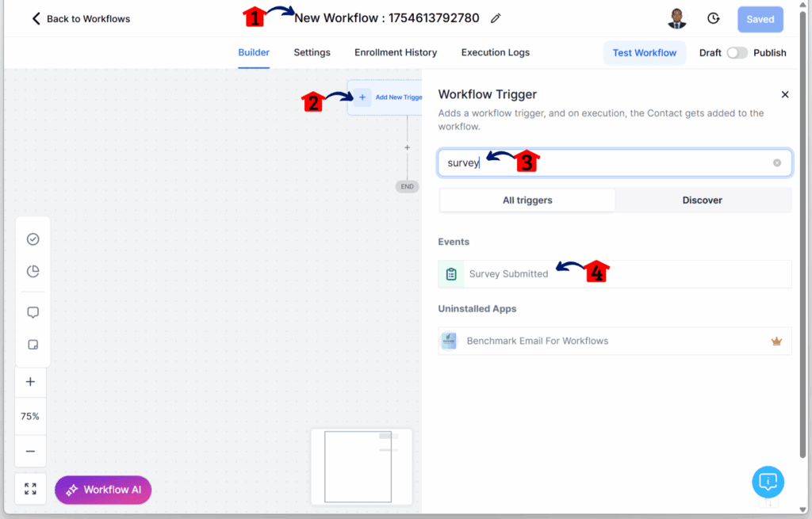This screenshot has width=812, height=519.
Task: Click the Add New Trigger label
Action: click(399, 97)
